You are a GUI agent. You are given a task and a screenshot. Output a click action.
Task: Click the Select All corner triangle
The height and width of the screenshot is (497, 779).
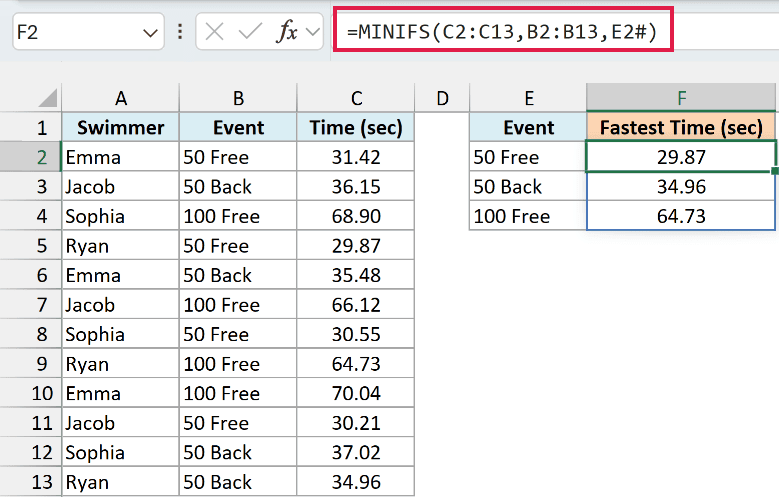click(48, 97)
